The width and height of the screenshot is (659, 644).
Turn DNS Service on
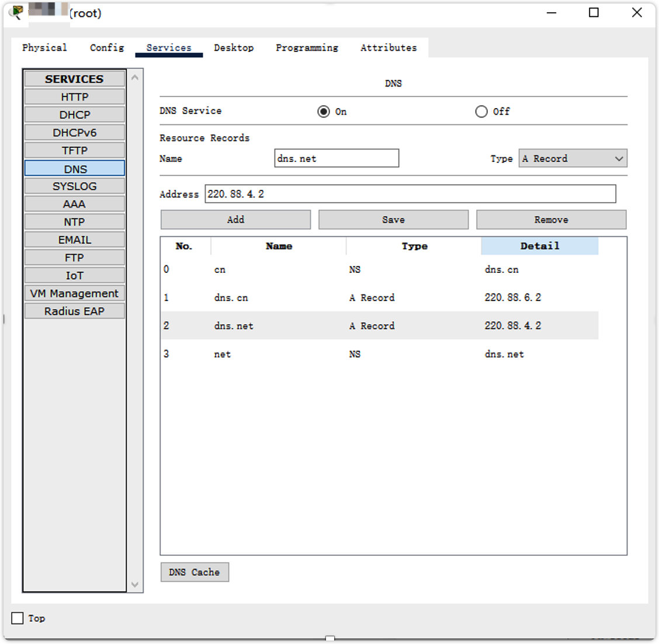coord(324,112)
